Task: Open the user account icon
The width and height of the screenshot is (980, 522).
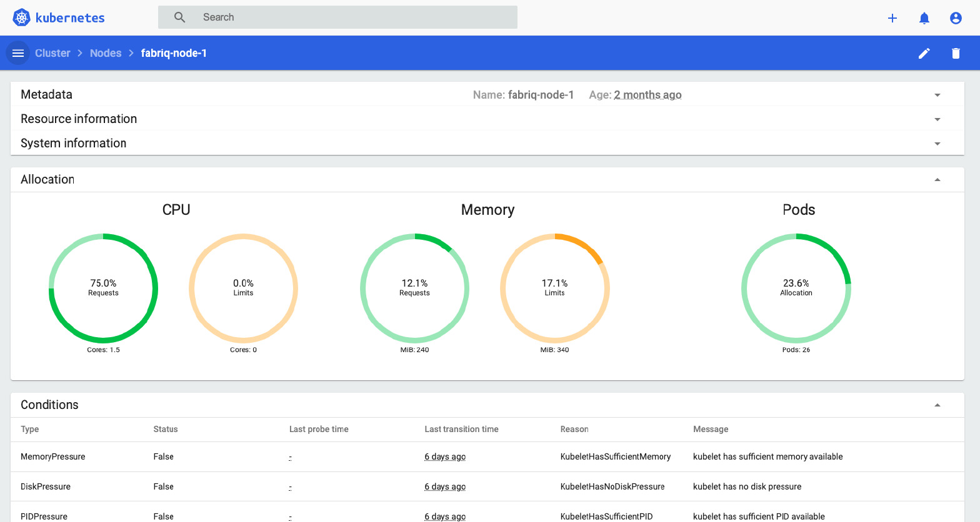Action: [956, 18]
